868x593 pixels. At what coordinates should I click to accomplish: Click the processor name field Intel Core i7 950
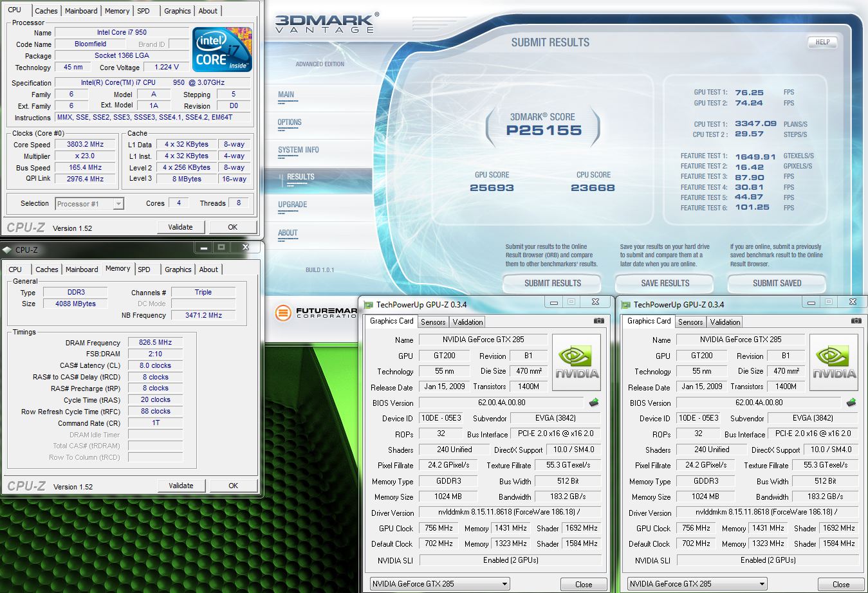click(x=122, y=32)
